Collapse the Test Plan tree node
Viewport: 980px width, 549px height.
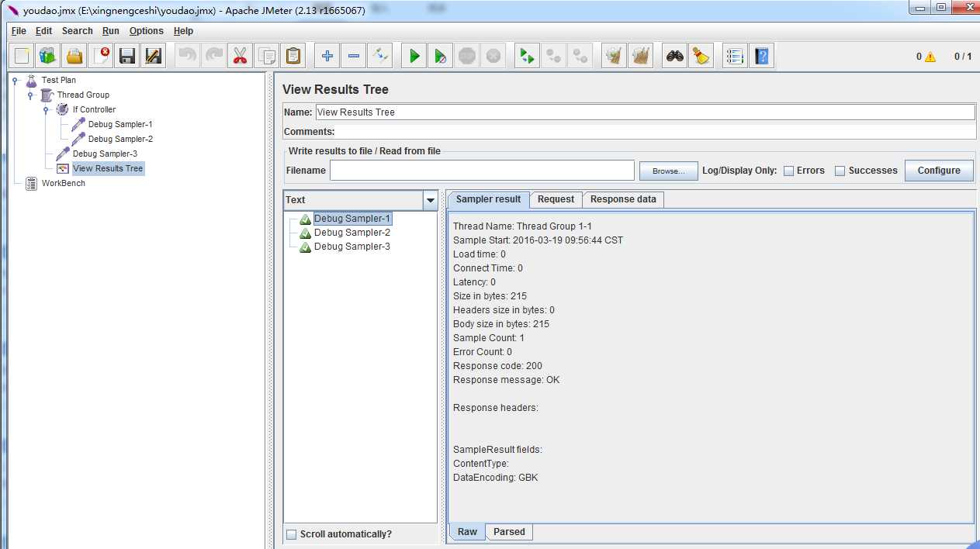15,80
